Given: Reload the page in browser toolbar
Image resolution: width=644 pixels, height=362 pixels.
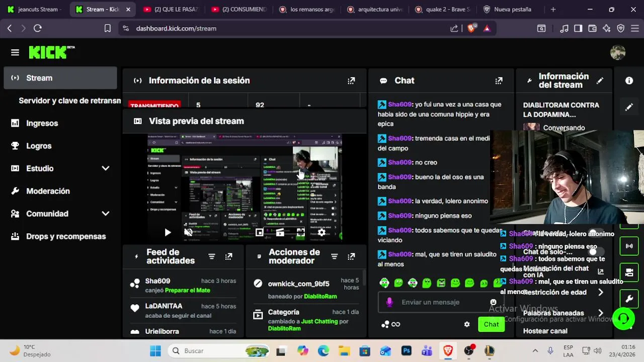Looking at the screenshot, I should point(38,29).
